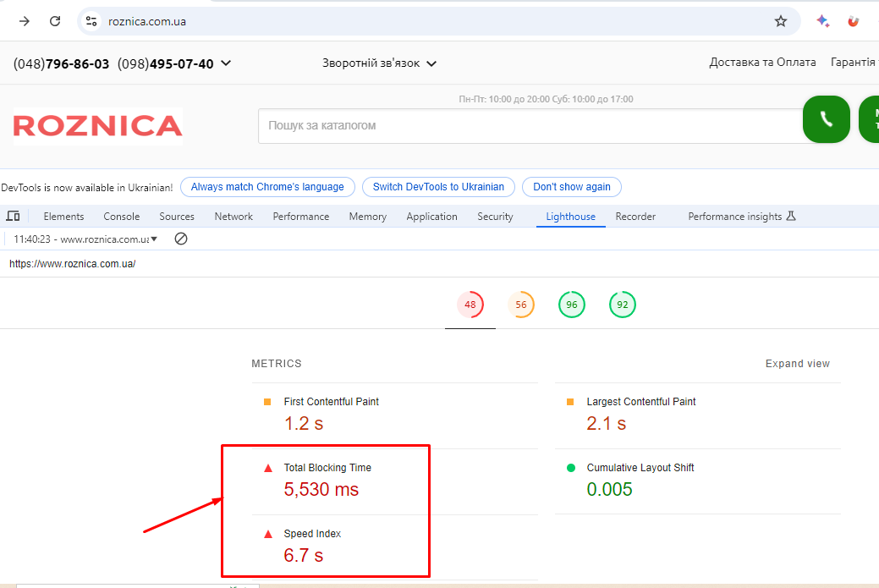
Task: Open the Gemini sparkle icon in toolbar
Action: tap(822, 21)
